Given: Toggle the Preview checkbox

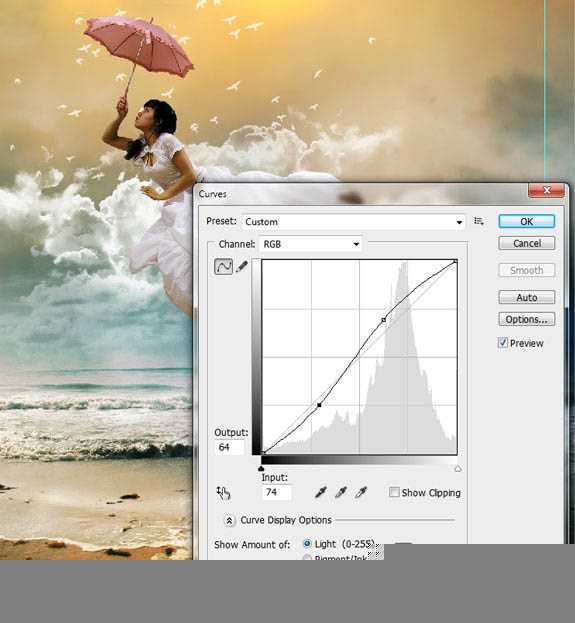Looking at the screenshot, I should (503, 342).
